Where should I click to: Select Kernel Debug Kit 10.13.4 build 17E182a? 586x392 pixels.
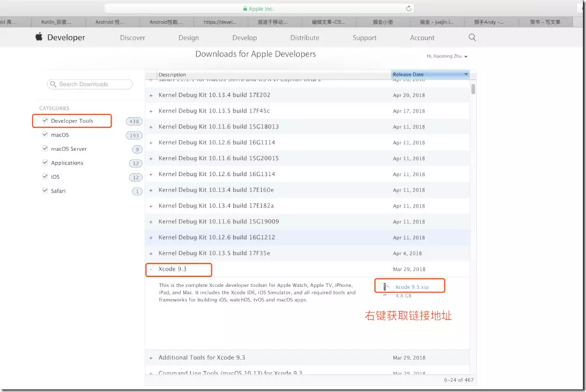(x=216, y=206)
